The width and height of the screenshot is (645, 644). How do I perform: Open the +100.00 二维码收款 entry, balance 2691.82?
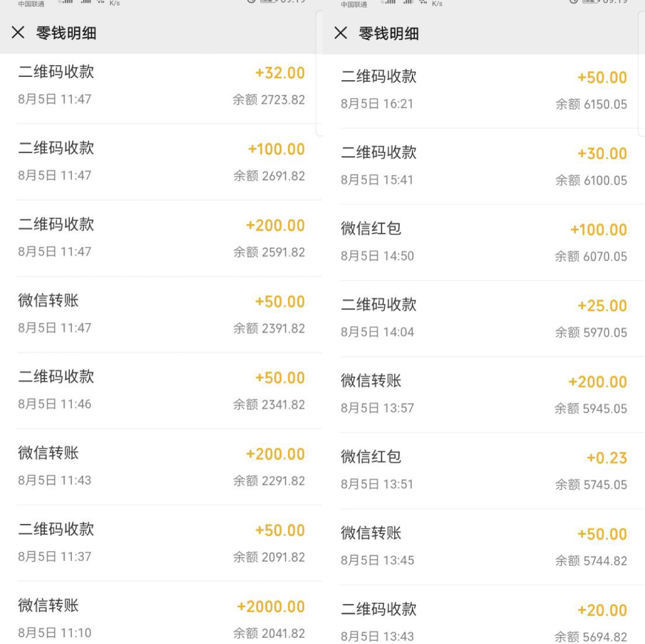click(x=161, y=162)
